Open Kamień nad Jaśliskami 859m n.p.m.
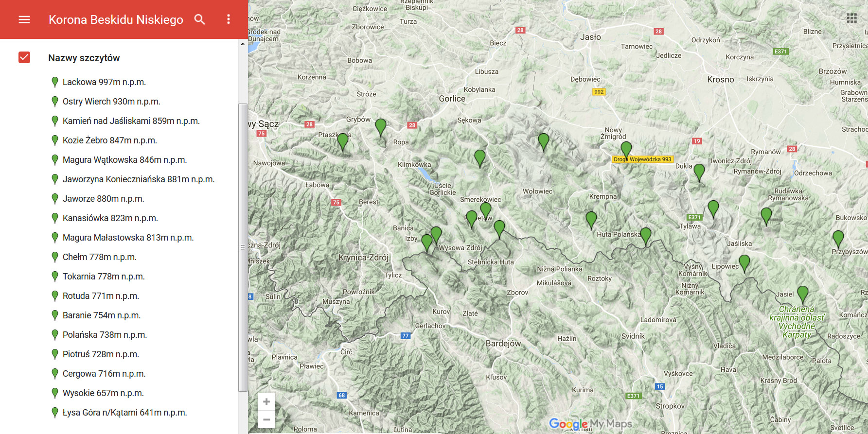Viewport: 868px width, 434px height. [x=131, y=121]
